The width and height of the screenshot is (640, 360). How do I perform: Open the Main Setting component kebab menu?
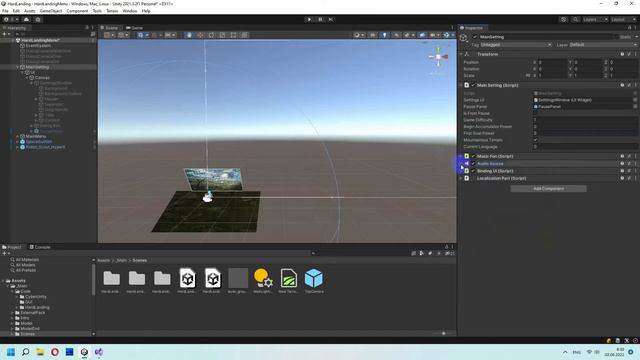tap(636, 85)
